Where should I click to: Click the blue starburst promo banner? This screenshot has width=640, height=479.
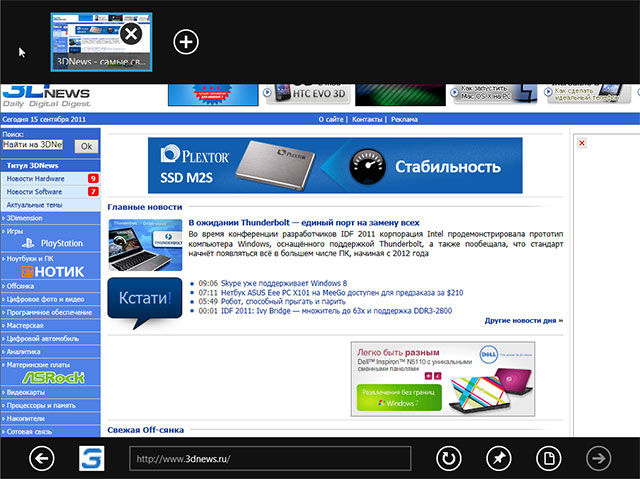pyautogui.click(x=213, y=95)
